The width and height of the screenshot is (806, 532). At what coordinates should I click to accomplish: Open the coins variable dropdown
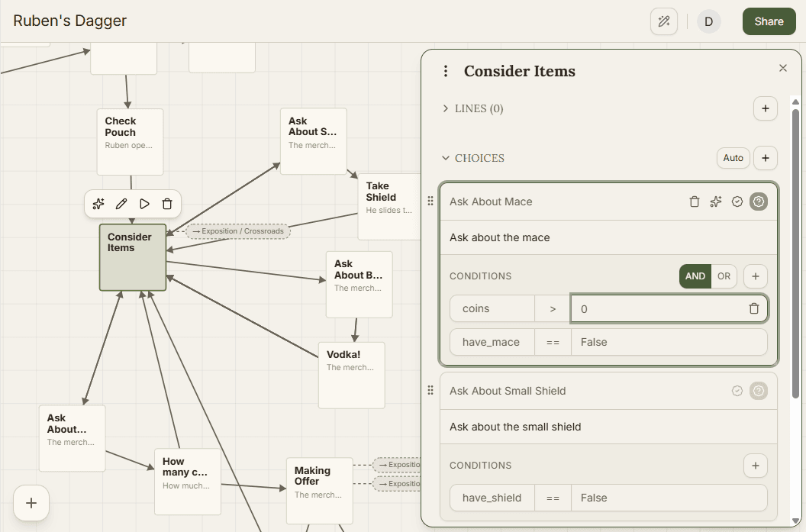pos(492,309)
